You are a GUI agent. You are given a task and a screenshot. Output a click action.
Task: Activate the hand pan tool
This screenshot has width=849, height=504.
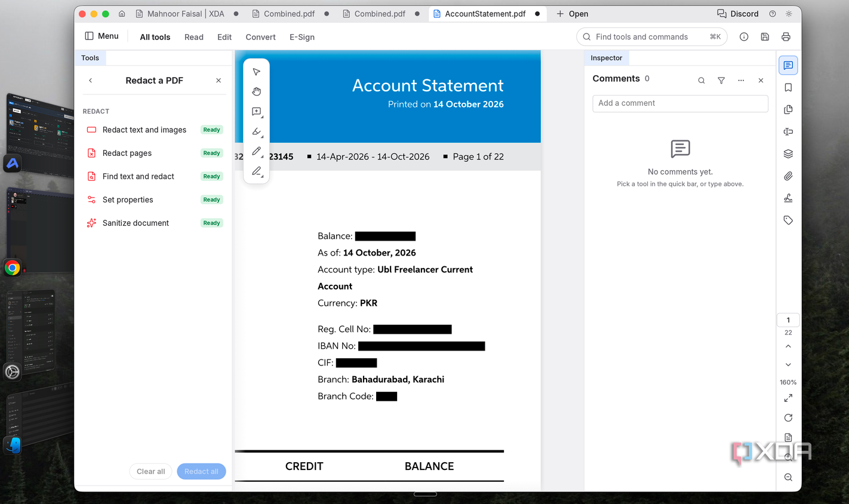(x=257, y=91)
